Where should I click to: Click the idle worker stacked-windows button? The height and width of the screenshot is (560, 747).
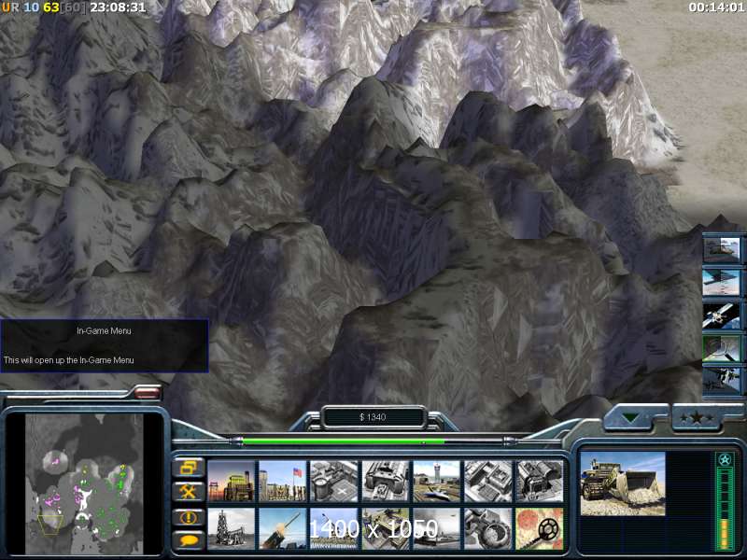pos(188,467)
